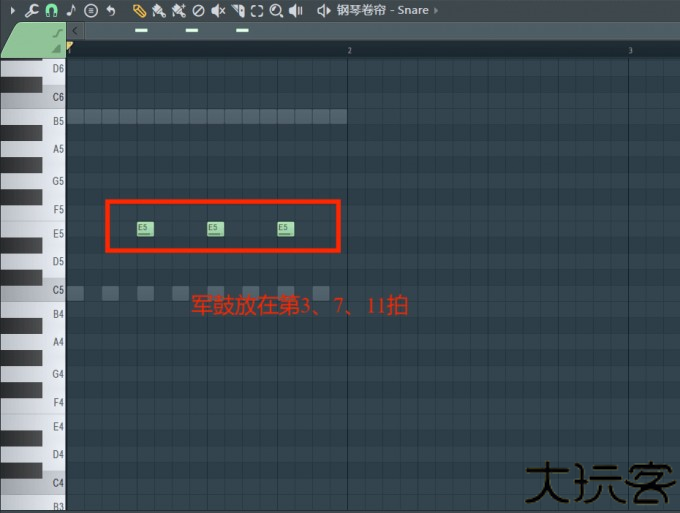Screen dimensions: 680x513
Task: Click the scroll-left arrow above the timeline
Action: pos(76,30)
